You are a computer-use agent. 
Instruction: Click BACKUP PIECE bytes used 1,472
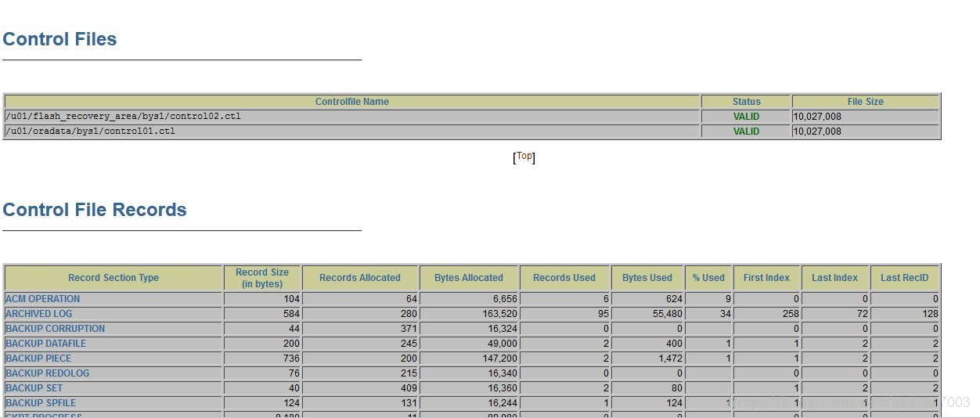click(670, 359)
